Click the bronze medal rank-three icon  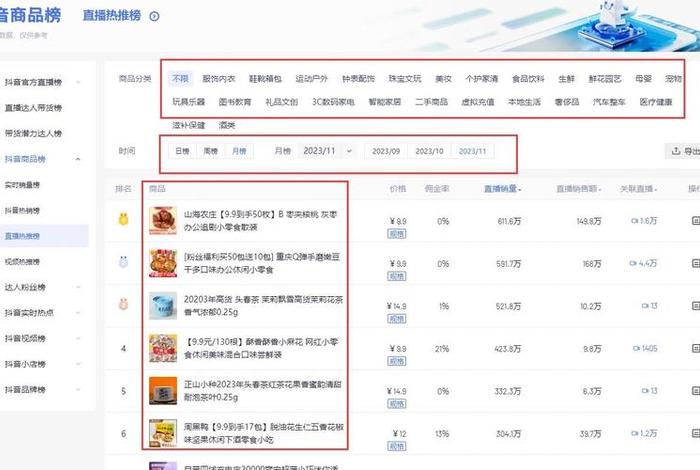tap(123, 304)
